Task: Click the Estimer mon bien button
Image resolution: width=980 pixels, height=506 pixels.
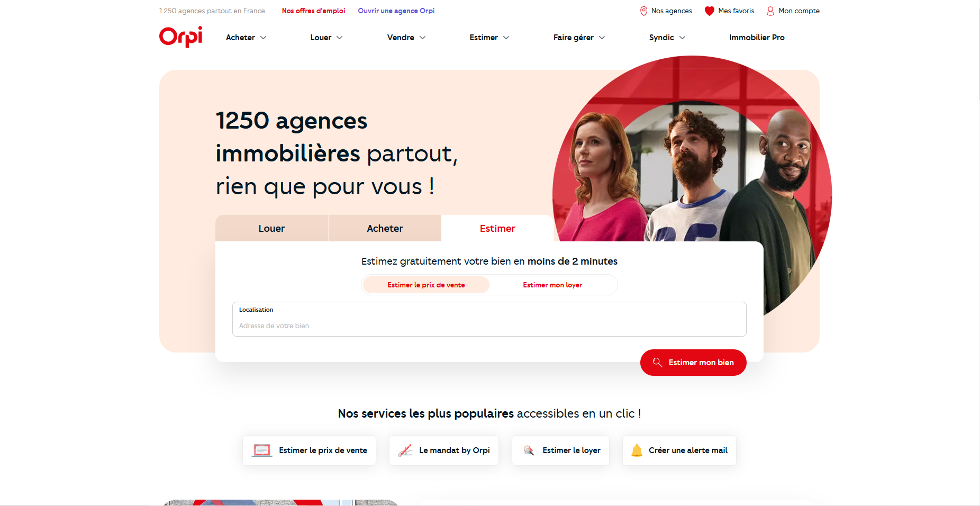Action: (x=693, y=363)
